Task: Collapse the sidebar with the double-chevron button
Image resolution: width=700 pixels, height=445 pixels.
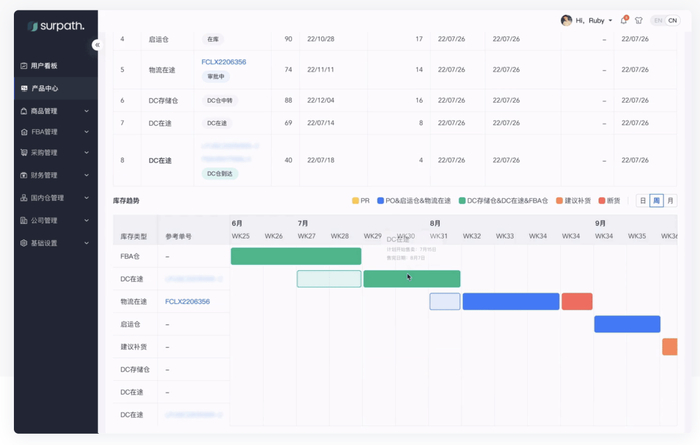Action: (96, 45)
